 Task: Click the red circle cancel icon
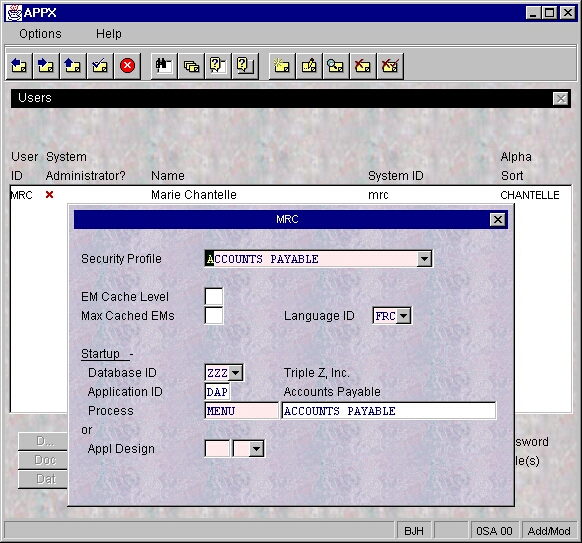click(x=127, y=66)
